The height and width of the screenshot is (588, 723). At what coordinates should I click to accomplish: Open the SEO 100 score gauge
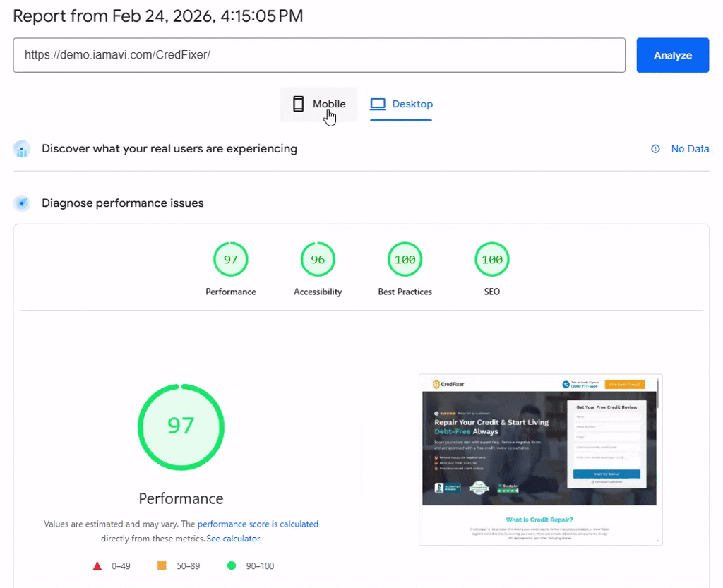492,260
